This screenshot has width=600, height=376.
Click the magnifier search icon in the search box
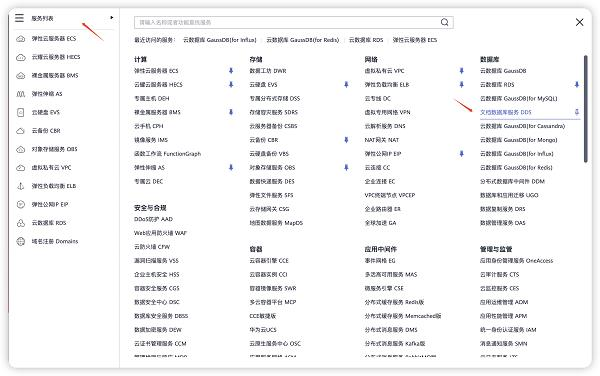click(x=444, y=22)
